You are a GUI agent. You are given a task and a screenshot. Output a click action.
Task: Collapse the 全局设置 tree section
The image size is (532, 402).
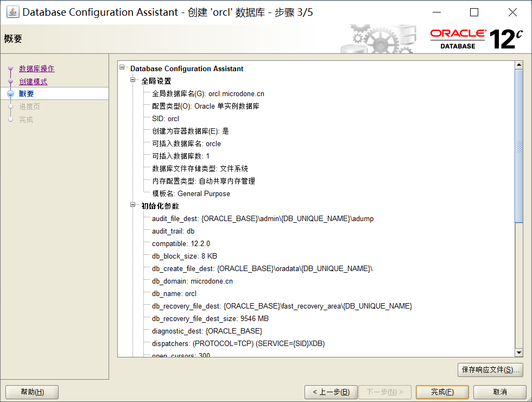pyautogui.click(x=133, y=80)
